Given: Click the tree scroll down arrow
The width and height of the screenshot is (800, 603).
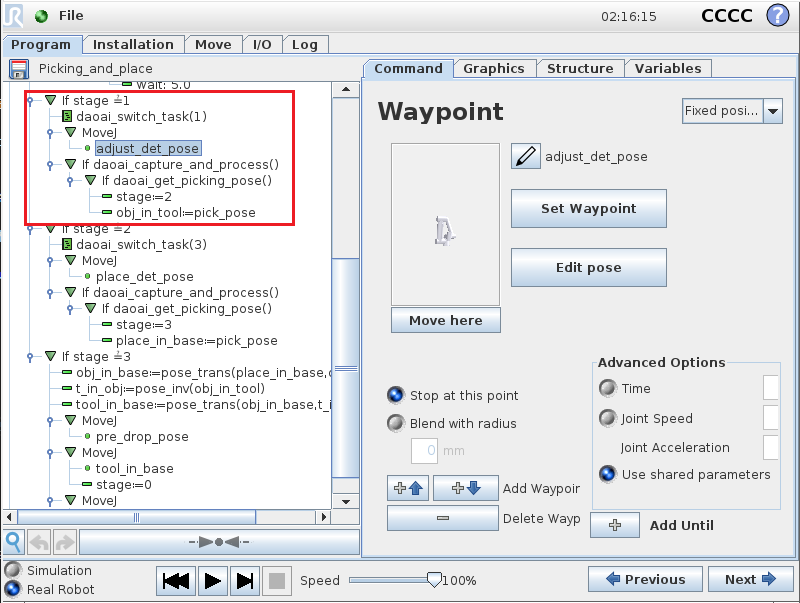Looking at the screenshot, I should 346,501.
